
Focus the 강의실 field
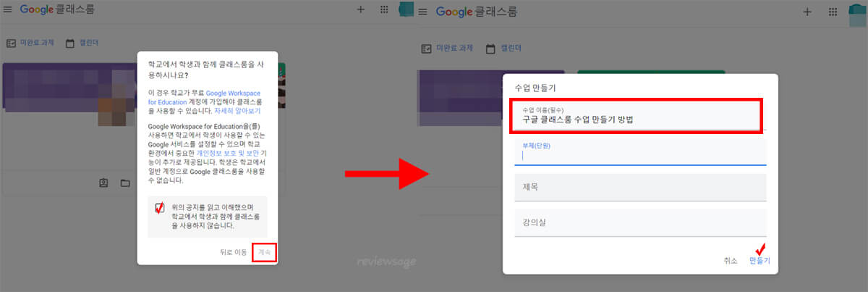pos(639,222)
